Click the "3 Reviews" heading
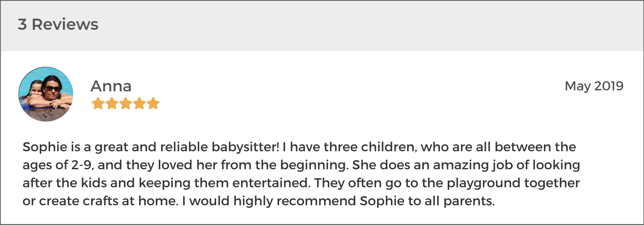Viewport: 644px width, 225px height. [x=58, y=24]
